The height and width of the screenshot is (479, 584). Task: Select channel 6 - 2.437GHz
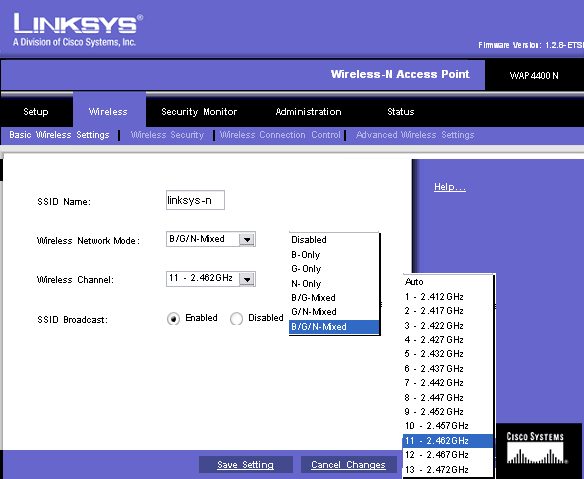click(x=448, y=368)
